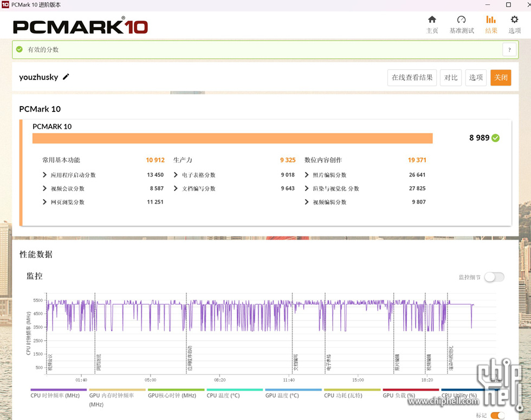Click the score value 13 450

point(155,175)
